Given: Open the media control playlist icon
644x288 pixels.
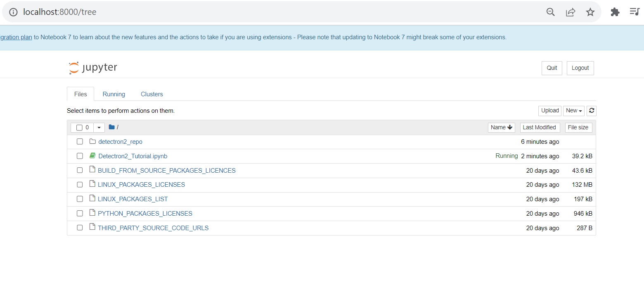Looking at the screenshot, I should 635,12.
